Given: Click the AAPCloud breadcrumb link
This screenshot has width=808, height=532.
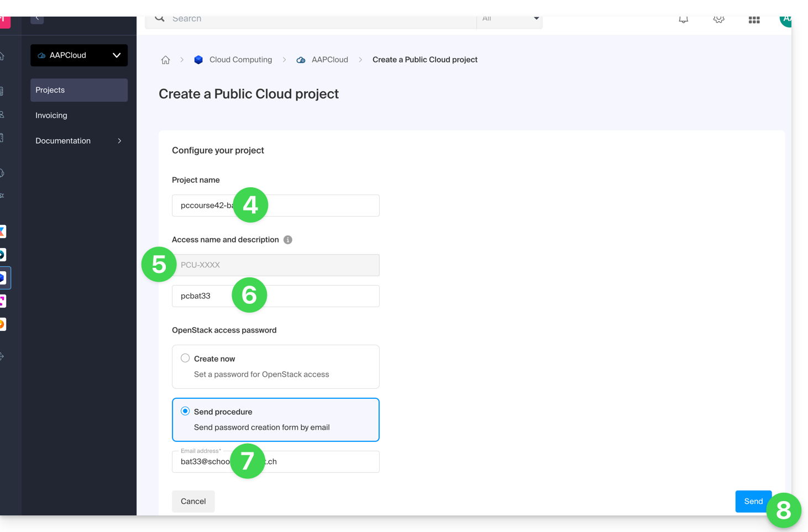Looking at the screenshot, I should pos(329,60).
